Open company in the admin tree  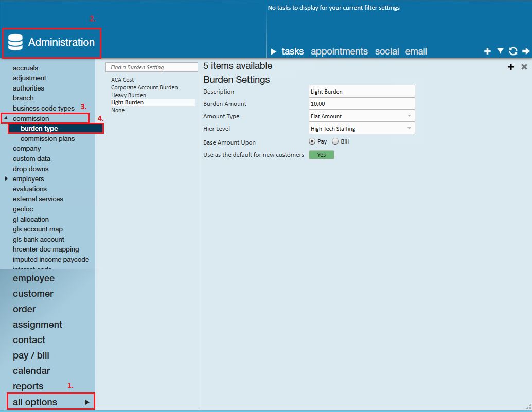(27, 149)
